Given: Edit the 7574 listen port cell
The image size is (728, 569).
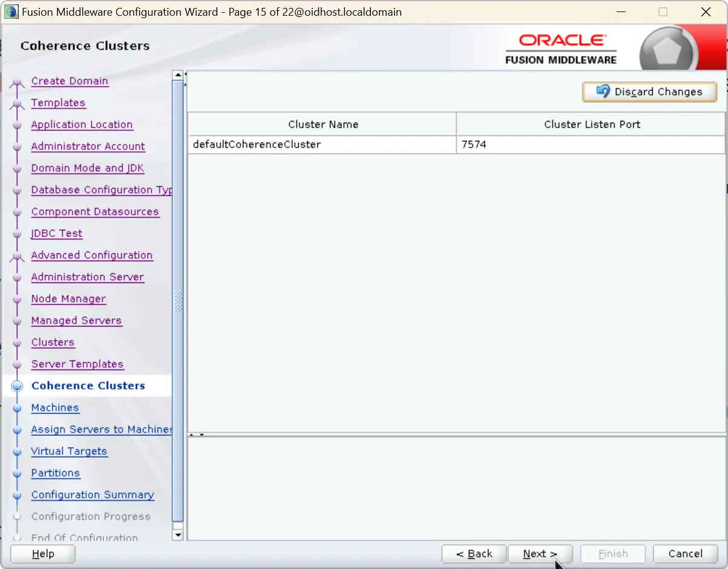Looking at the screenshot, I should [x=591, y=145].
